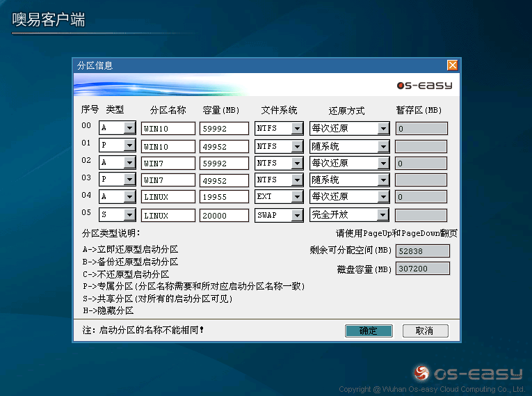This screenshot has height=396, width=532.
Task: Click partition name field for row 00
Action: (x=168, y=129)
